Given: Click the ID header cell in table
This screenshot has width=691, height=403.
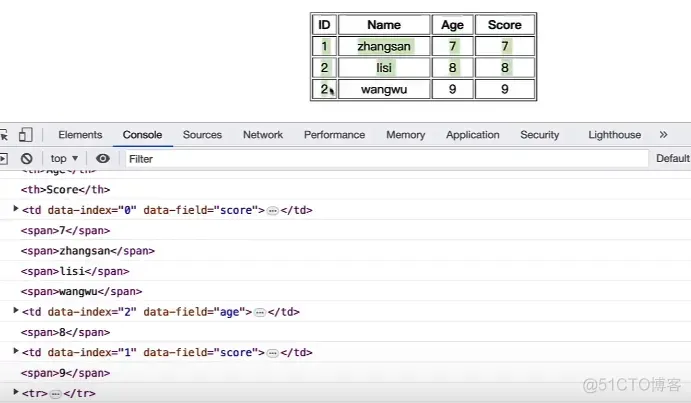Looking at the screenshot, I should pos(324,25).
